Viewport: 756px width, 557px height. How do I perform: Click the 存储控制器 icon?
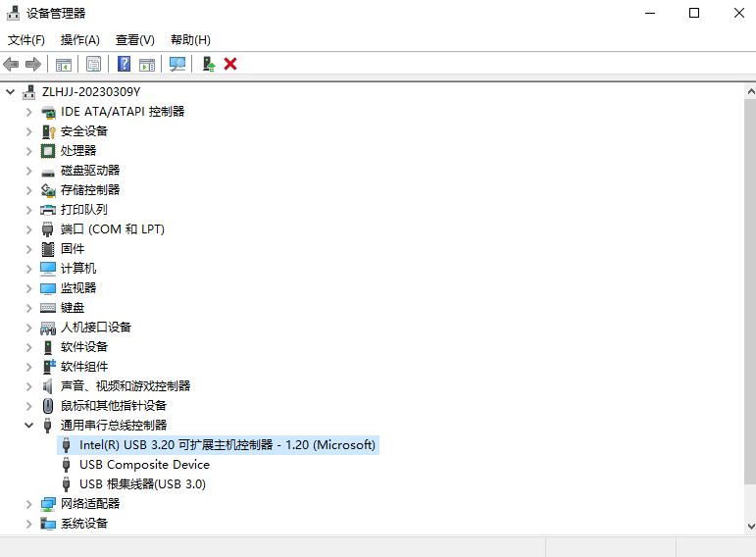(x=48, y=190)
